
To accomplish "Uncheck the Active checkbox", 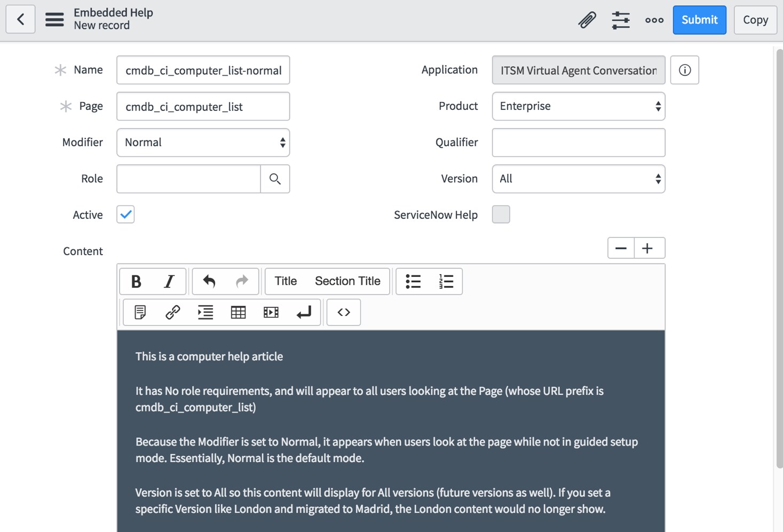I will pyautogui.click(x=125, y=214).
